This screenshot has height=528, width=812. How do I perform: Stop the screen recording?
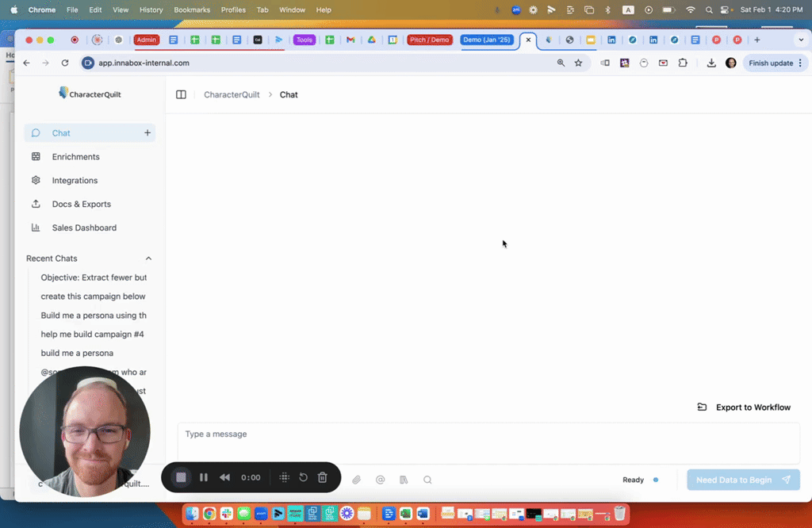[x=181, y=477]
